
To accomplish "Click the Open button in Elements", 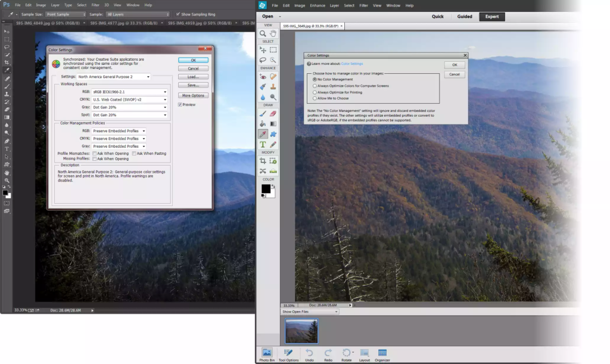I will click(267, 16).
